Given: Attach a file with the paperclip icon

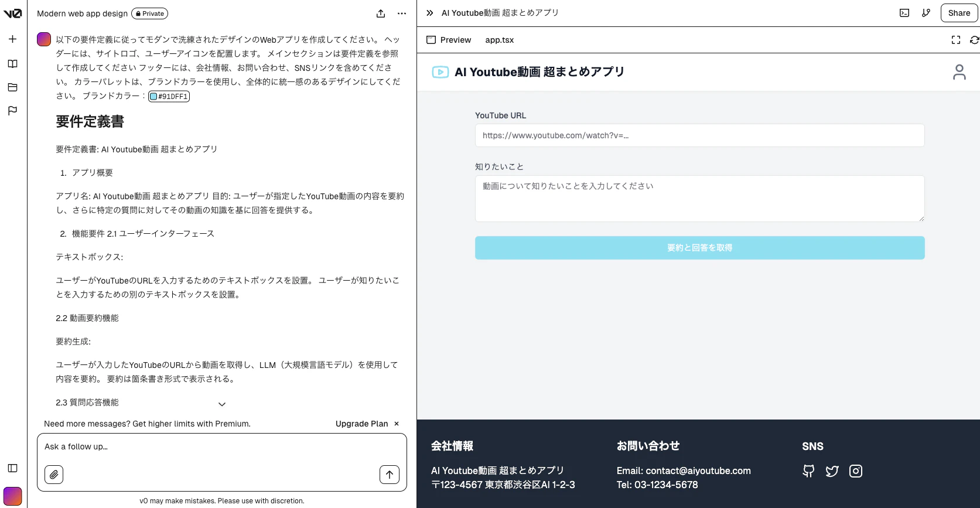Looking at the screenshot, I should 54,475.
